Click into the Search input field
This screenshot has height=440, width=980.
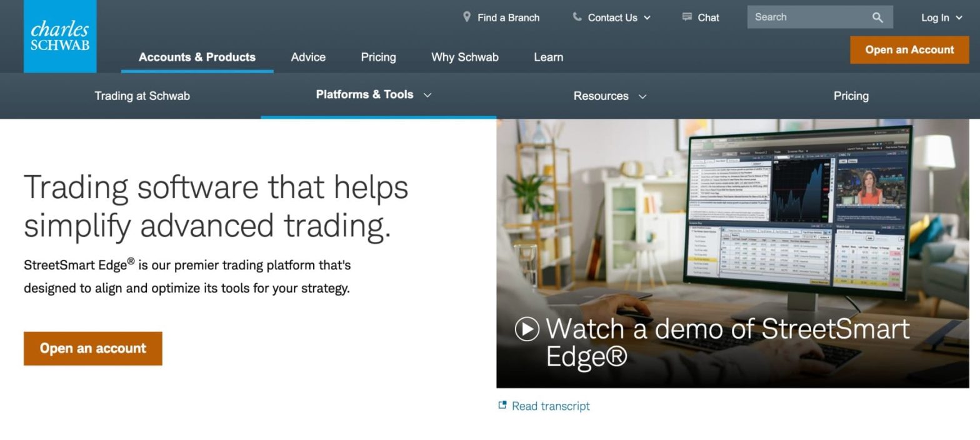tap(809, 17)
